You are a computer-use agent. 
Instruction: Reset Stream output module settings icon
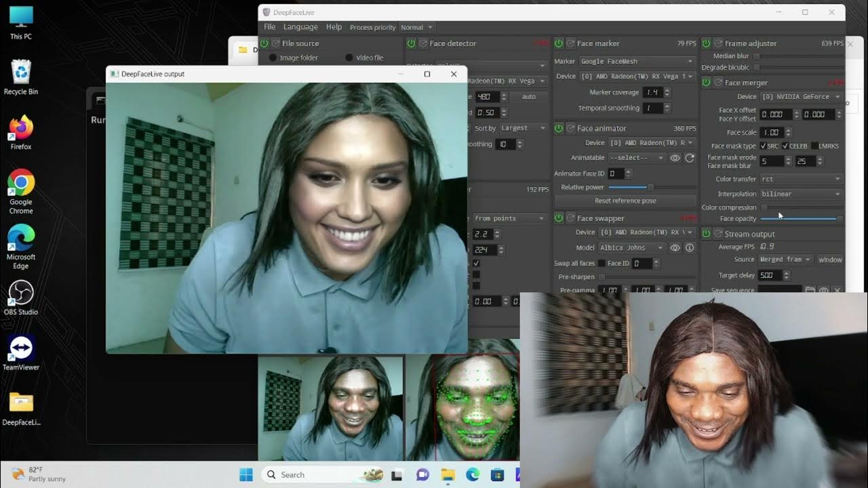pyautogui.click(x=718, y=234)
